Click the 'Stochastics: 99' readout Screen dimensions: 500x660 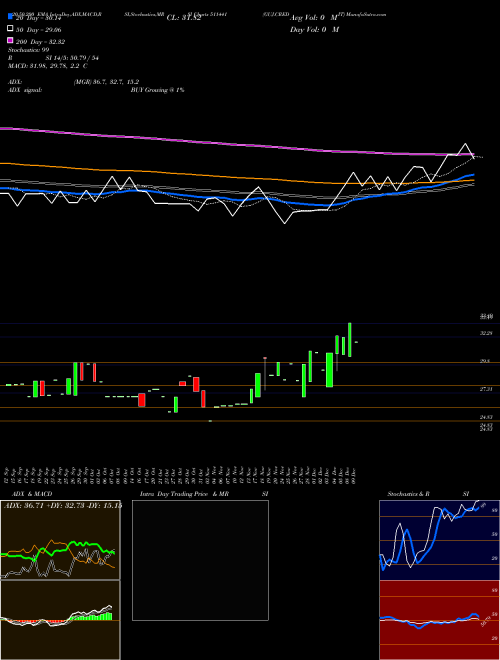coord(29,50)
